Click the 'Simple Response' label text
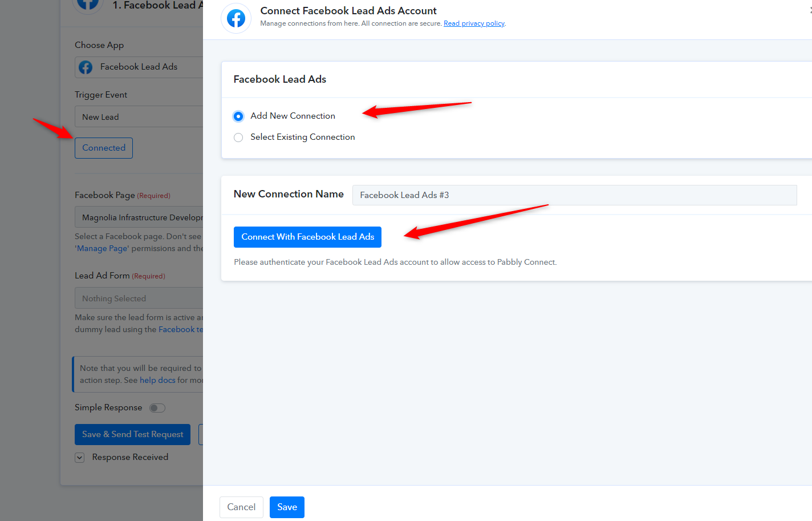Viewport: 812px width, 521px height. pyautogui.click(x=108, y=407)
